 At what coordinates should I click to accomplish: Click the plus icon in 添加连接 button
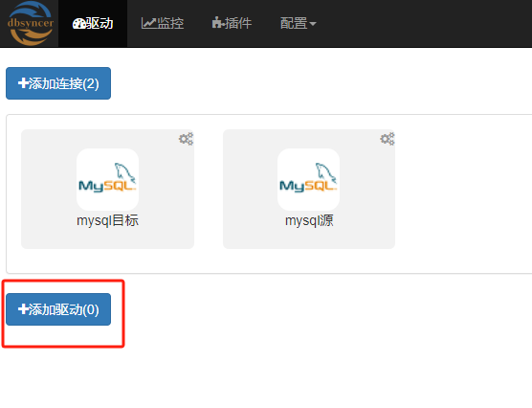[23, 83]
